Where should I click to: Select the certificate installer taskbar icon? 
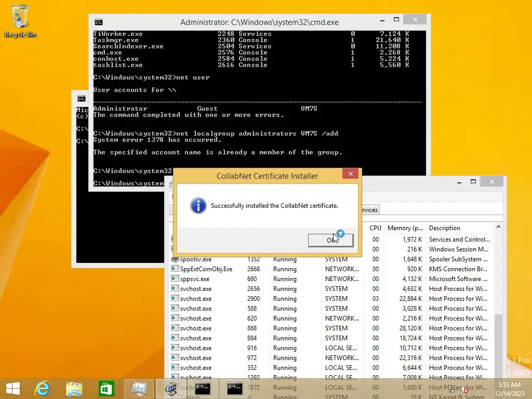[x=170, y=389]
